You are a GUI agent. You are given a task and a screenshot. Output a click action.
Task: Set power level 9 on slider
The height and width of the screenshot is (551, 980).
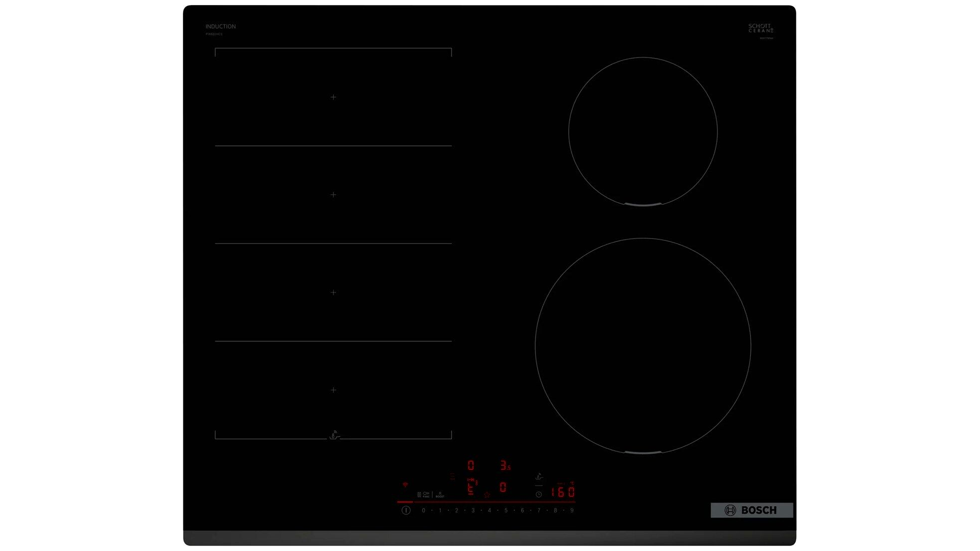[x=572, y=510]
